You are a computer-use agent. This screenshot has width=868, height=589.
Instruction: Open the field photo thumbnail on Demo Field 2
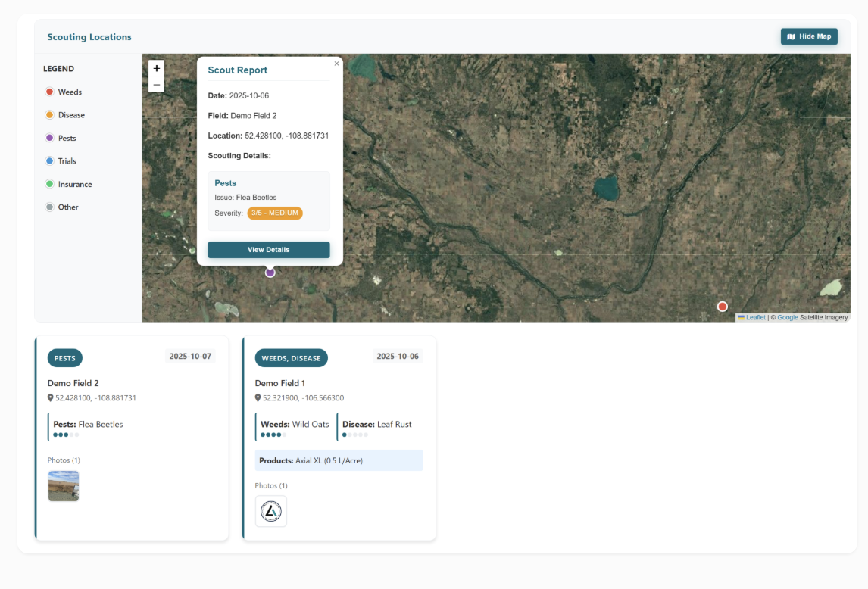pyautogui.click(x=64, y=486)
